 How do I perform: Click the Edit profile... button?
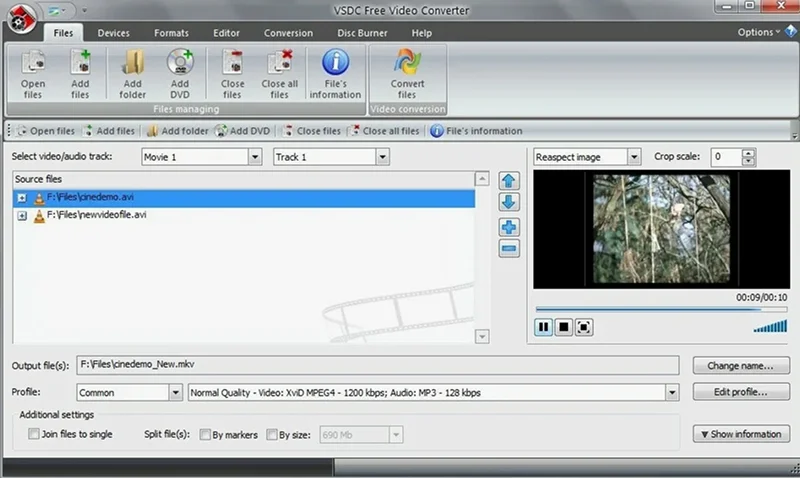pos(741,392)
